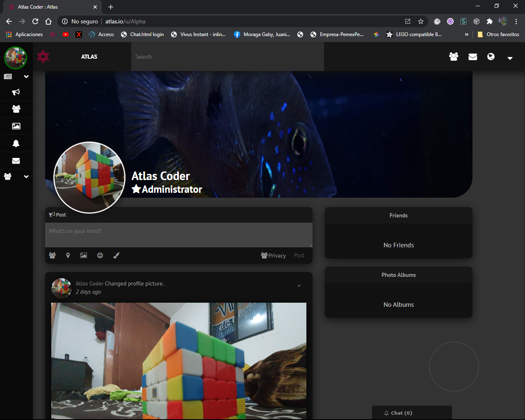
Task: Toggle the post Privacy setting
Action: [x=273, y=255]
